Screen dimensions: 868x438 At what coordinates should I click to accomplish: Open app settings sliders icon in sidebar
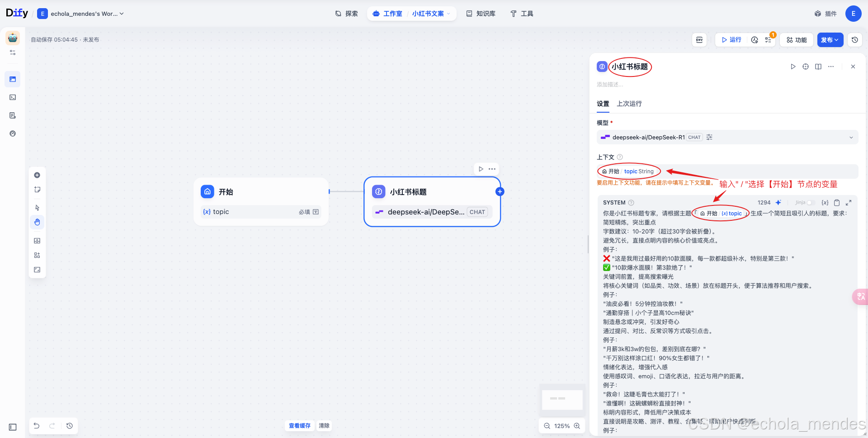click(x=13, y=52)
